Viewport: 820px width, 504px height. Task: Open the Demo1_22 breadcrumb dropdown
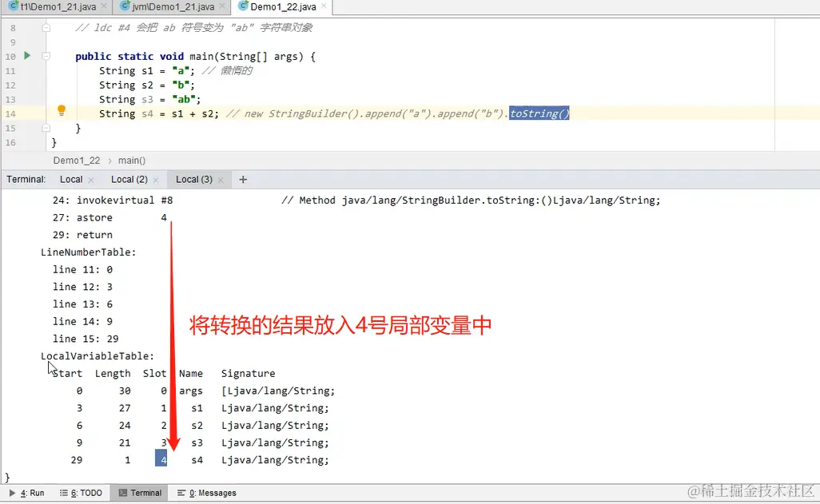[x=76, y=160]
